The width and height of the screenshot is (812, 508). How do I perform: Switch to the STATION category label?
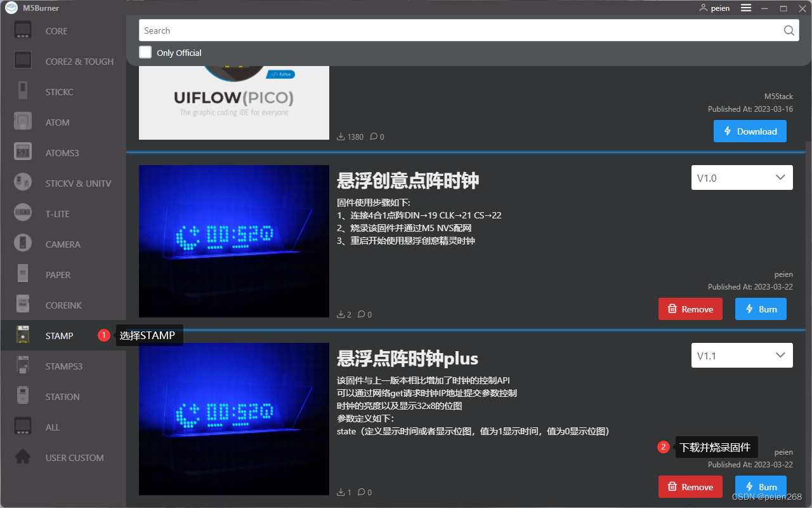tap(63, 397)
